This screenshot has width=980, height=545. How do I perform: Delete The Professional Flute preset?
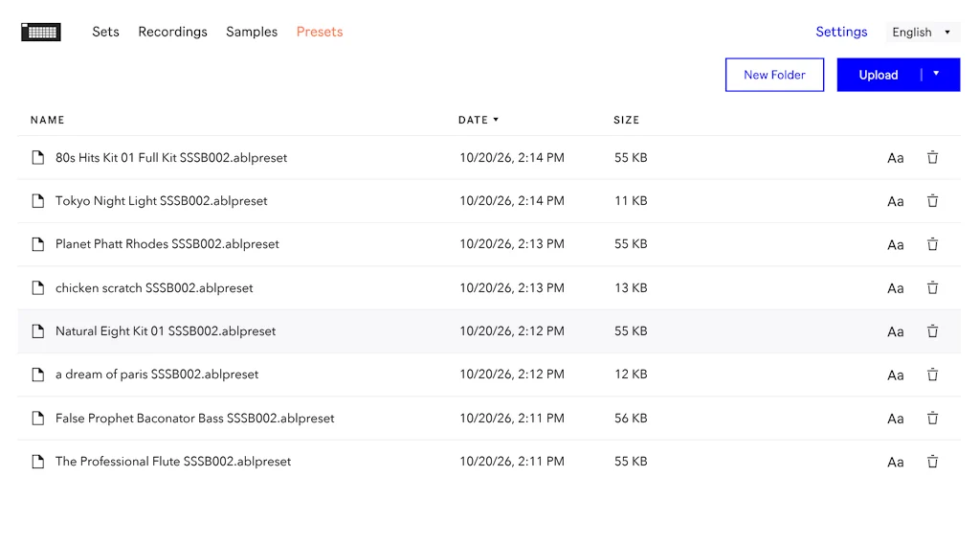point(932,461)
